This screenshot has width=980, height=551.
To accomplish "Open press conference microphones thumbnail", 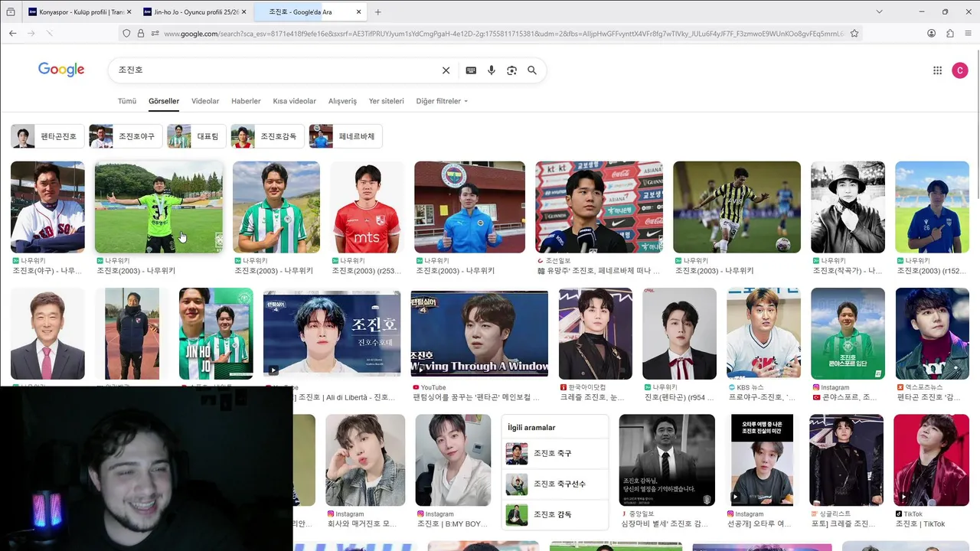I will point(599,207).
